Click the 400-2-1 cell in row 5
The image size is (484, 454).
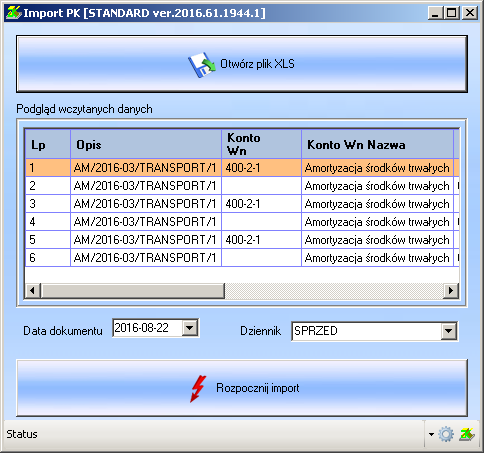pyautogui.click(x=261, y=240)
